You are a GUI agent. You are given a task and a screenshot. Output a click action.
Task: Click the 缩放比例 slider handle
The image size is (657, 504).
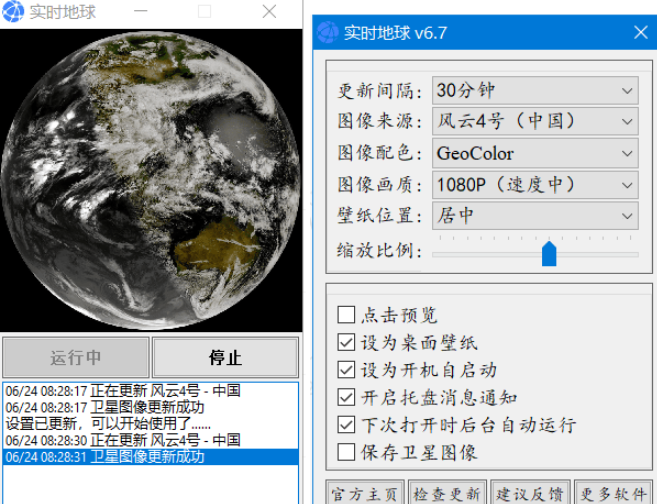click(548, 253)
